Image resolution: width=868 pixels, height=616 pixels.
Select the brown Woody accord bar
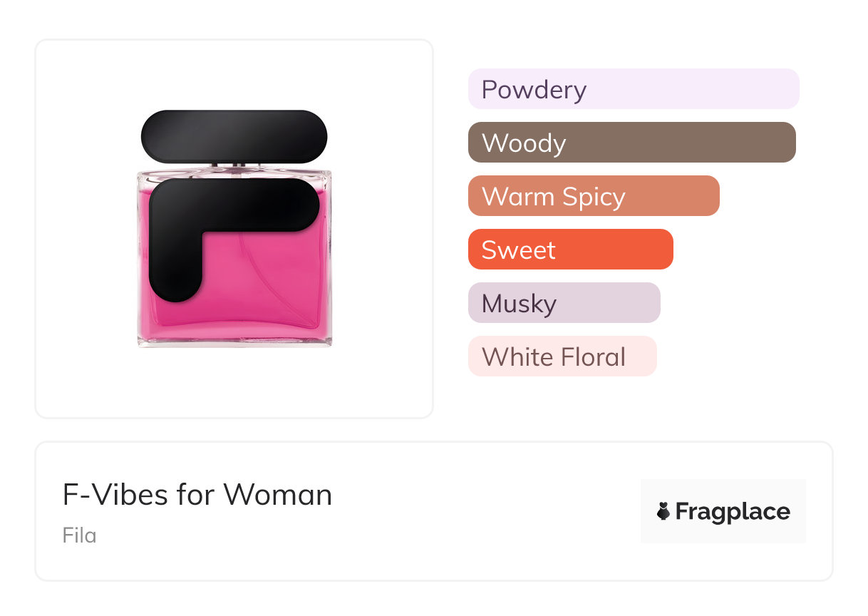(x=631, y=143)
